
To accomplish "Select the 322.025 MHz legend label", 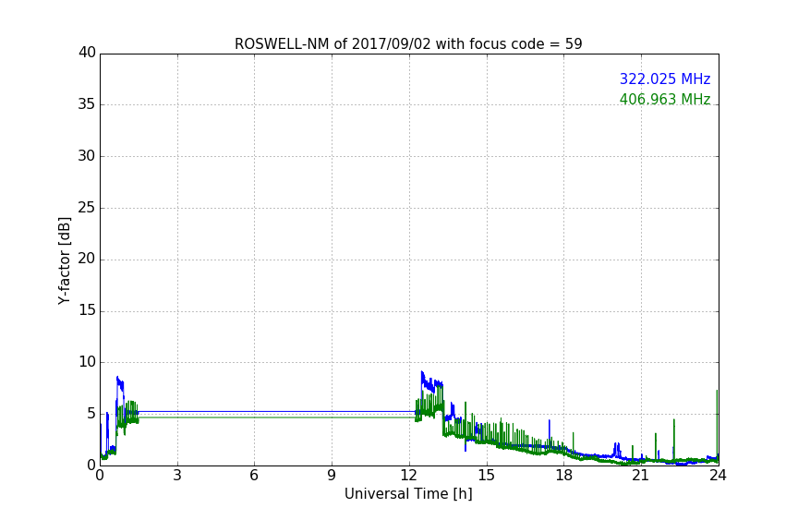I will click(x=665, y=79).
